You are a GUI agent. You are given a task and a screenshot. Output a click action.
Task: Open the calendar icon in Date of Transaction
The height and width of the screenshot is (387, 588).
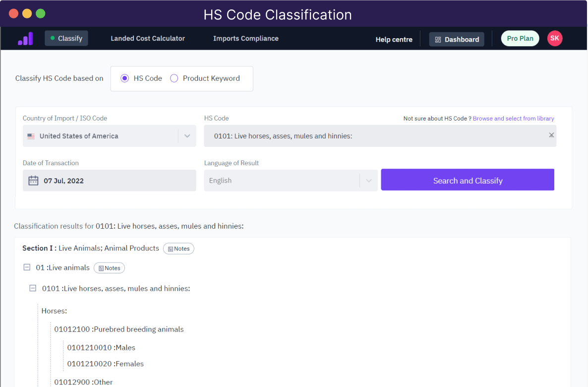pyautogui.click(x=33, y=181)
